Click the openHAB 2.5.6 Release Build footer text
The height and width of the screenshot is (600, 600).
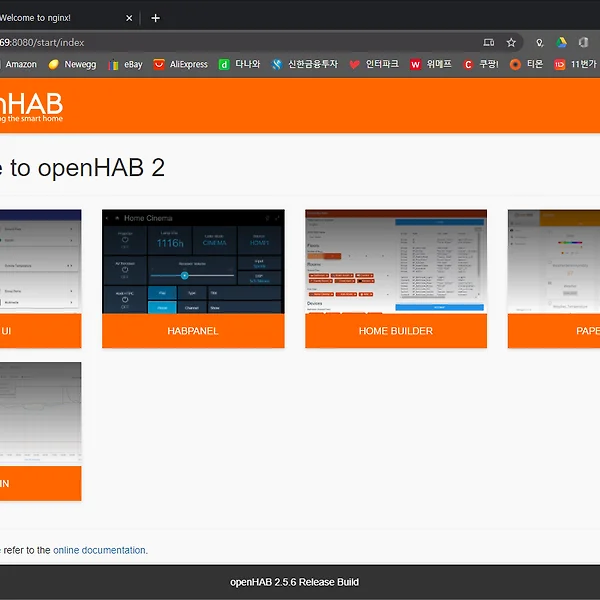click(294, 582)
